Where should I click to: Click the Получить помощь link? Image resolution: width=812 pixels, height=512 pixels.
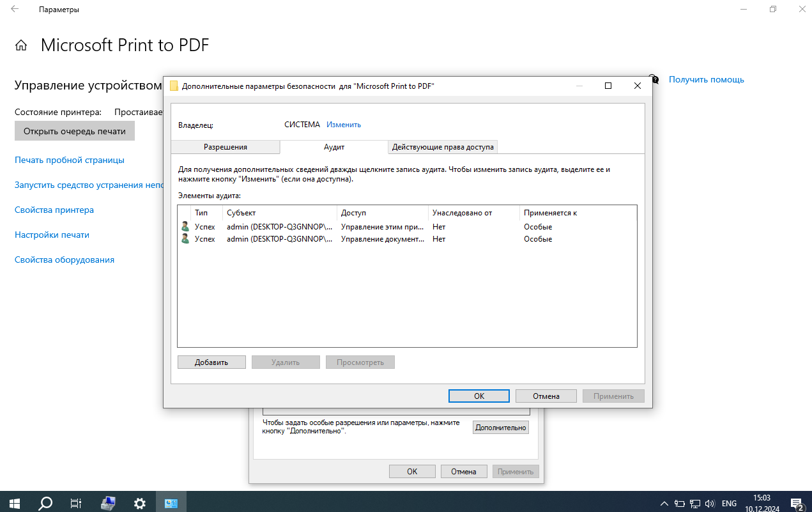click(x=707, y=80)
